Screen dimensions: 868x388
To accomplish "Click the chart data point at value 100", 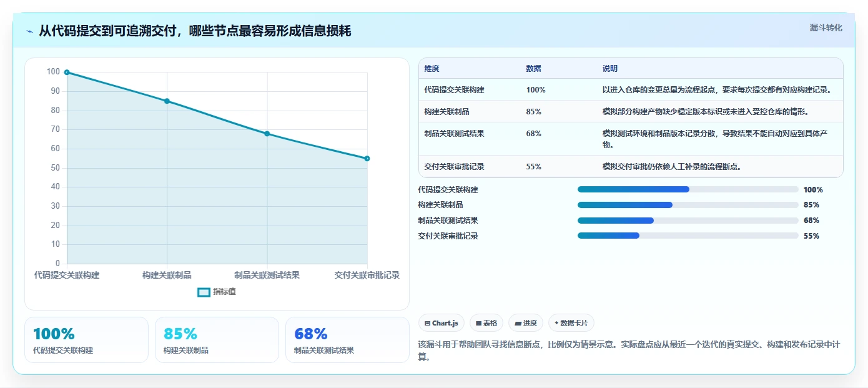I will coord(67,72).
